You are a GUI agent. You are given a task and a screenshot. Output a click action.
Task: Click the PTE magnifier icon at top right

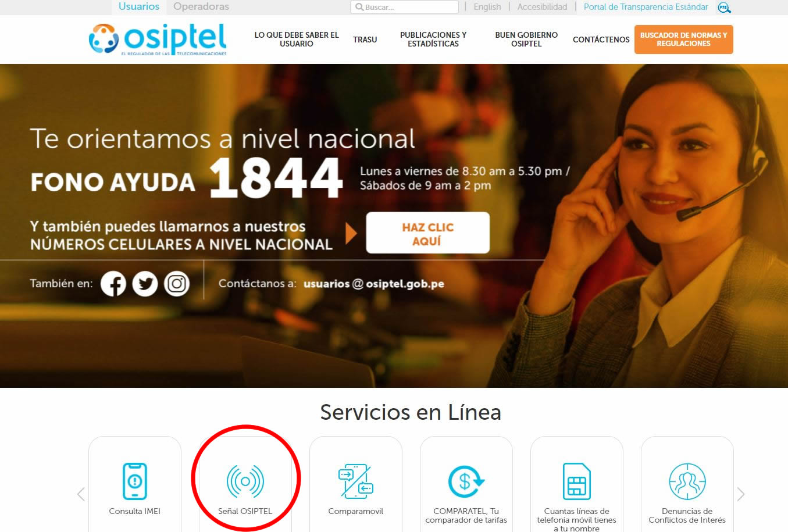click(x=724, y=8)
